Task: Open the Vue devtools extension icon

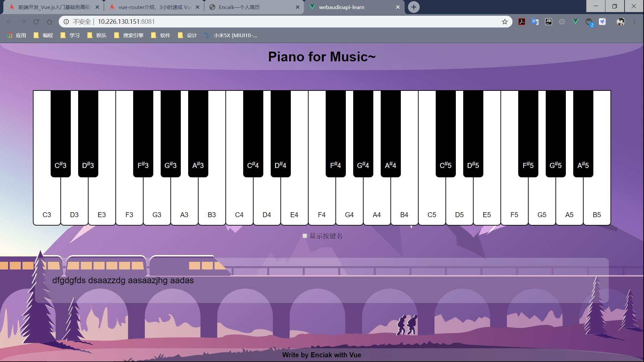Action: [575, 22]
